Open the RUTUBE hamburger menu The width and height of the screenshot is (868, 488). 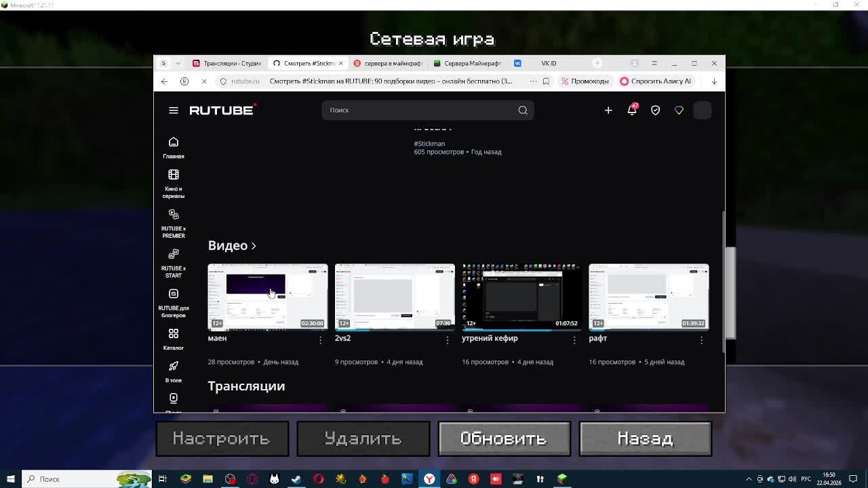(174, 110)
